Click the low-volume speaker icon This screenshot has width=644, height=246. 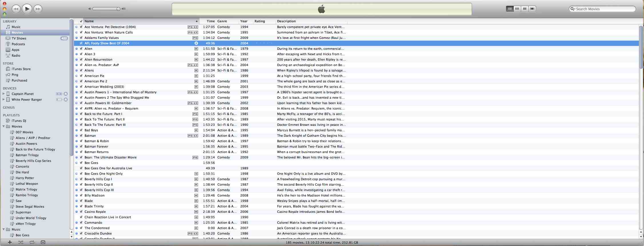pyautogui.click(x=90, y=9)
